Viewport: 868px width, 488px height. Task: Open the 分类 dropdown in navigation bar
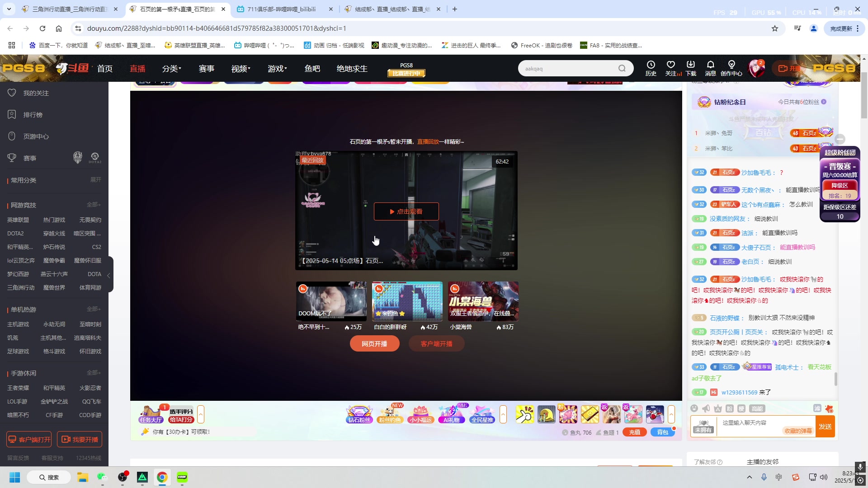[172, 69]
